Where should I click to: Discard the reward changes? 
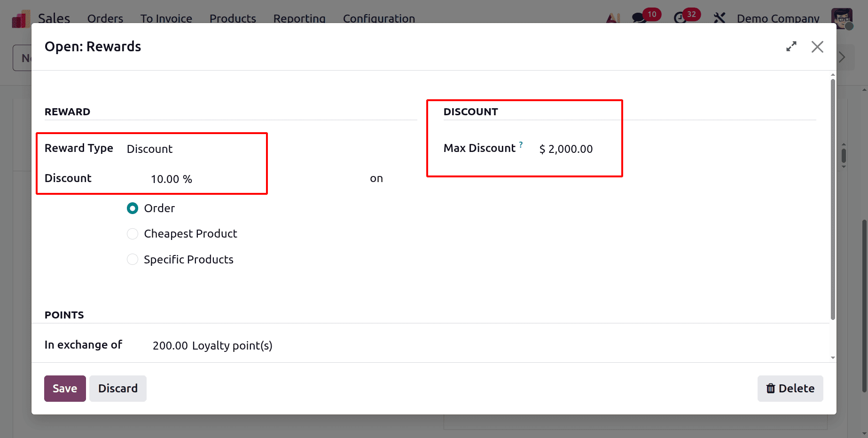(x=117, y=388)
